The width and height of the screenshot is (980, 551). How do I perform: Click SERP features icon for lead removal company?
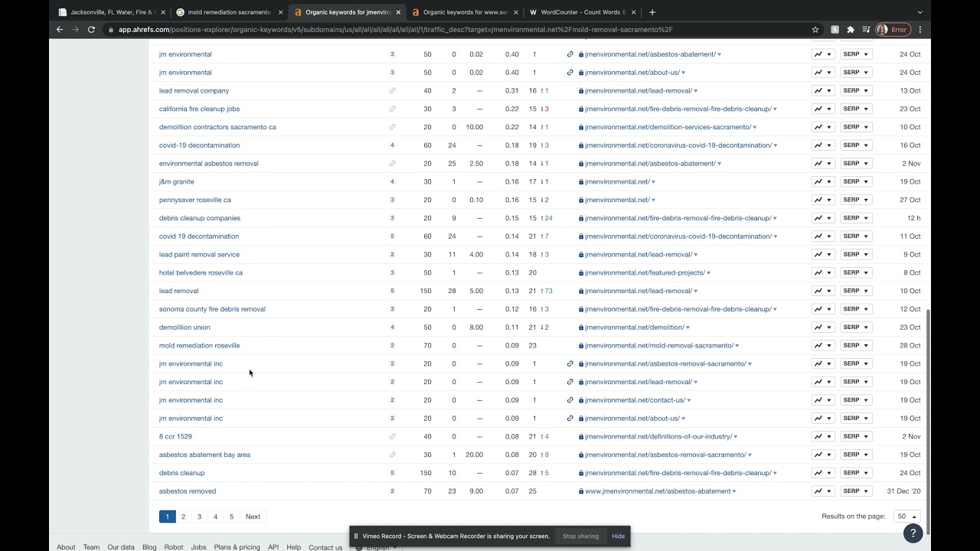[x=393, y=90]
